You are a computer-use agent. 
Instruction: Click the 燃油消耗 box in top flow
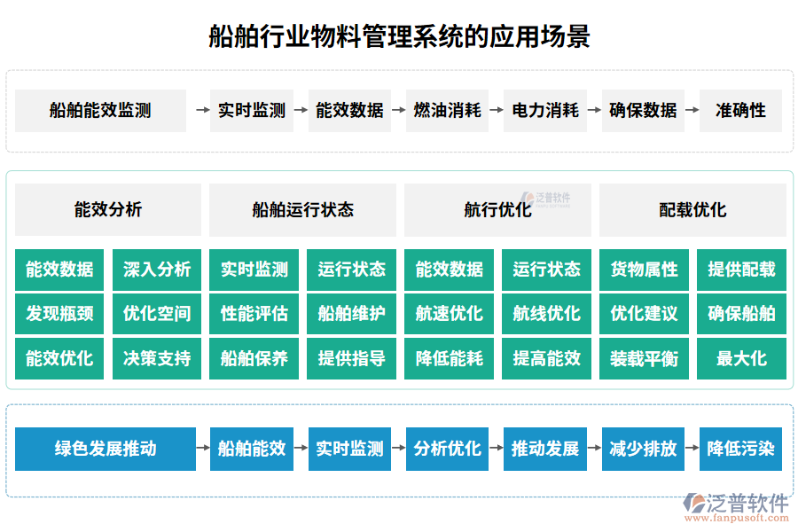tap(447, 111)
